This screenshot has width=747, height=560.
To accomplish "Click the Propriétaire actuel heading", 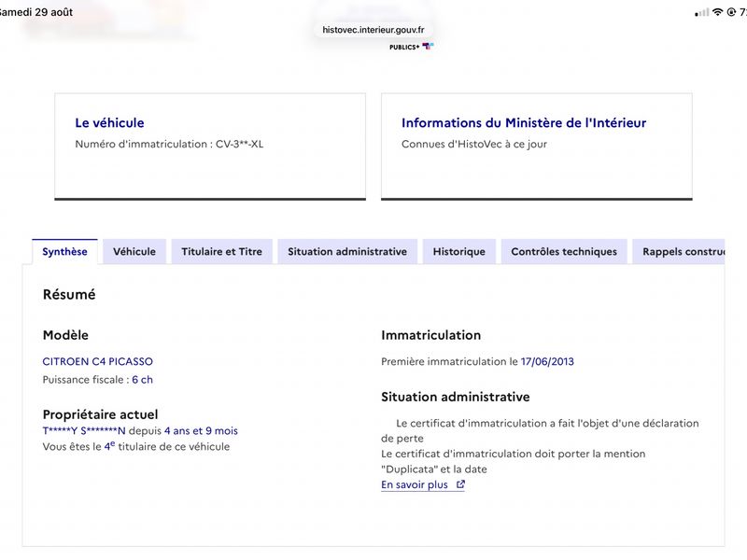I will pos(101,414).
